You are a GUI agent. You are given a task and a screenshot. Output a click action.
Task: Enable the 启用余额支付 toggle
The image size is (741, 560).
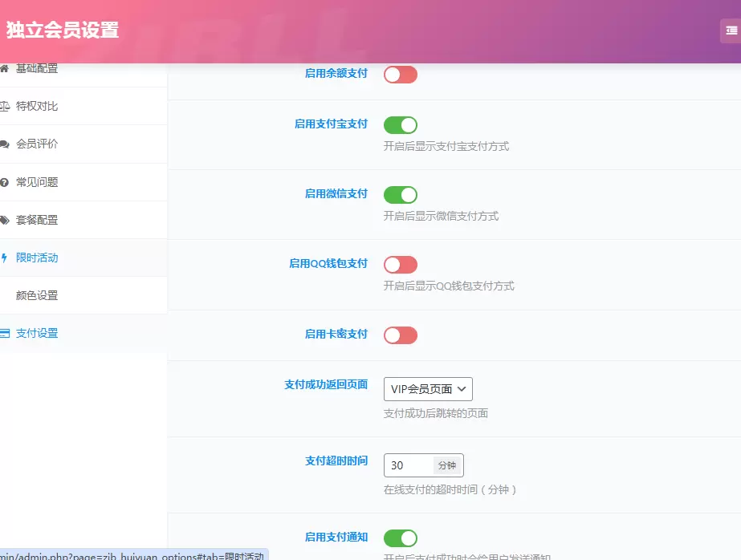point(401,75)
